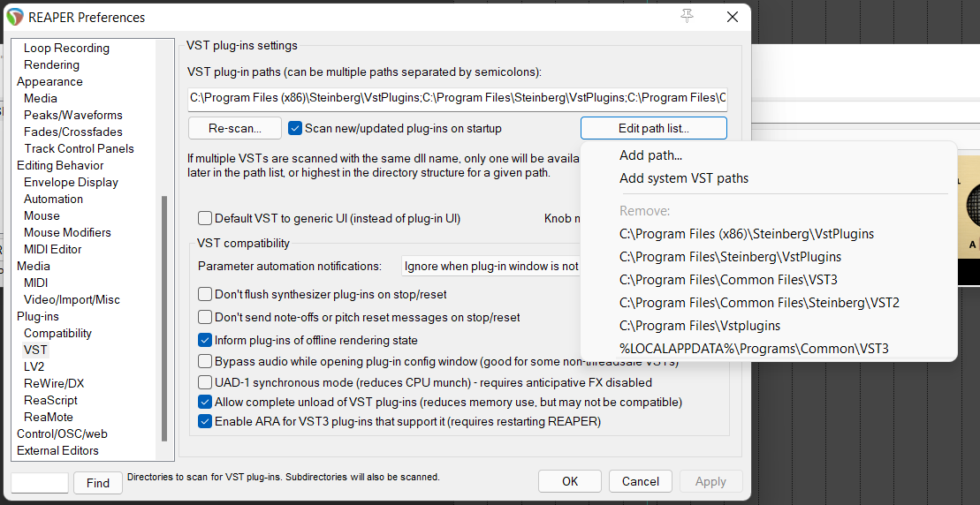Check Don't flush synthesizer plug-ins on stop/reset
Image resolution: width=980 pixels, height=505 pixels.
[x=204, y=294]
